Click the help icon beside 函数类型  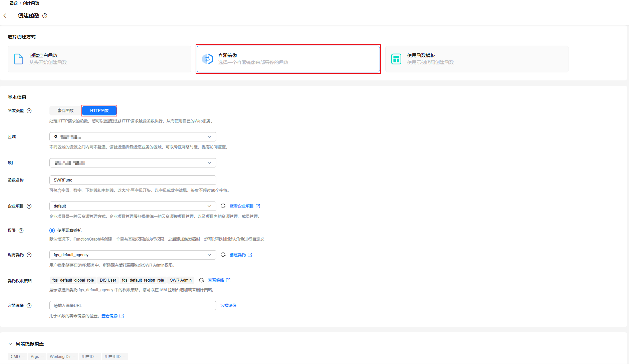click(29, 111)
